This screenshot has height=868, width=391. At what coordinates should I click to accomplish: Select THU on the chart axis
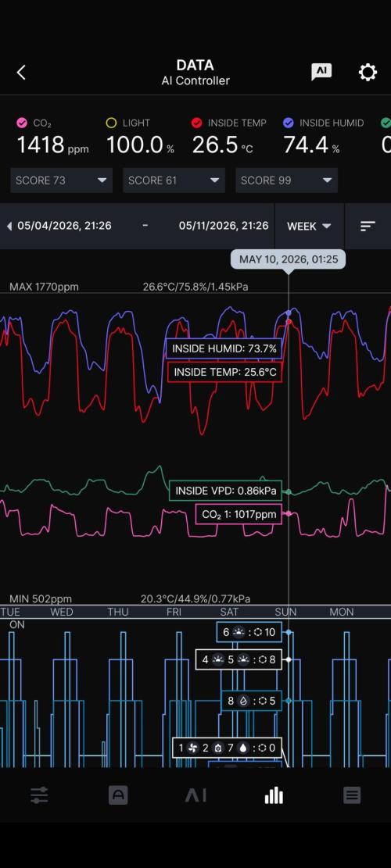118,612
